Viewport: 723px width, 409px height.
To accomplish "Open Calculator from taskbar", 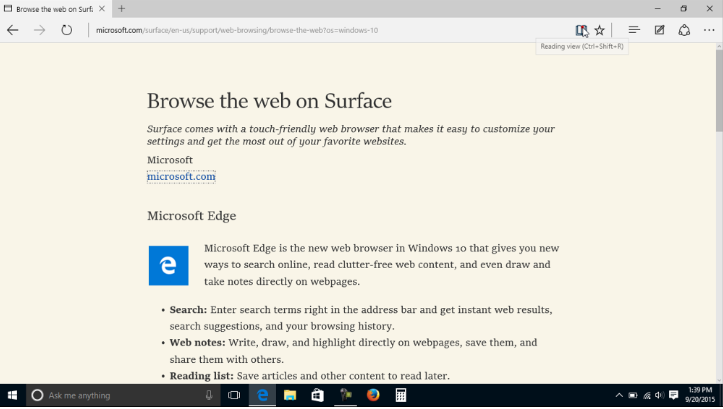I will pos(401,396).
